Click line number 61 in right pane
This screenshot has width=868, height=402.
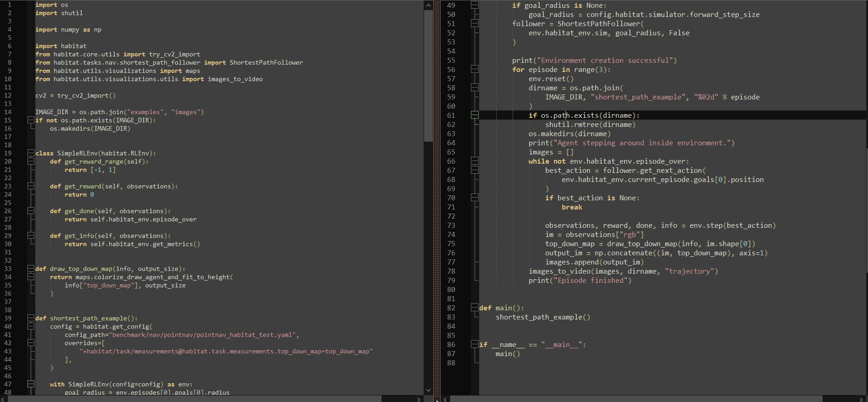pyautogui.click(x=451, y=115)
